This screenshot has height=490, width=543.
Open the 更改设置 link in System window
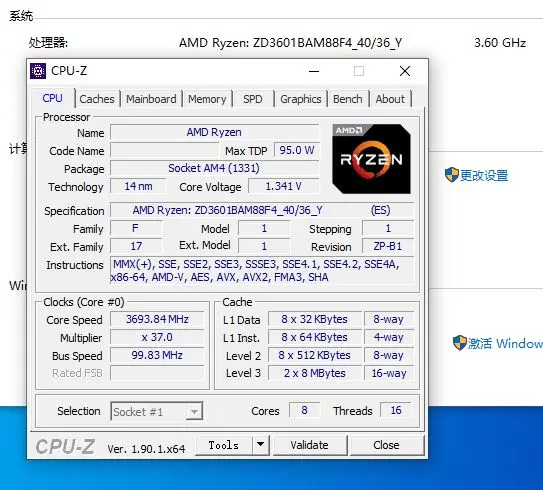click(x=484, y=175)
